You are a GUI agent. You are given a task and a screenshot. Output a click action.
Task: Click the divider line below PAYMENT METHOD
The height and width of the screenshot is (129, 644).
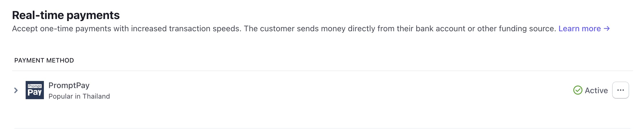[x=322, y=71]
